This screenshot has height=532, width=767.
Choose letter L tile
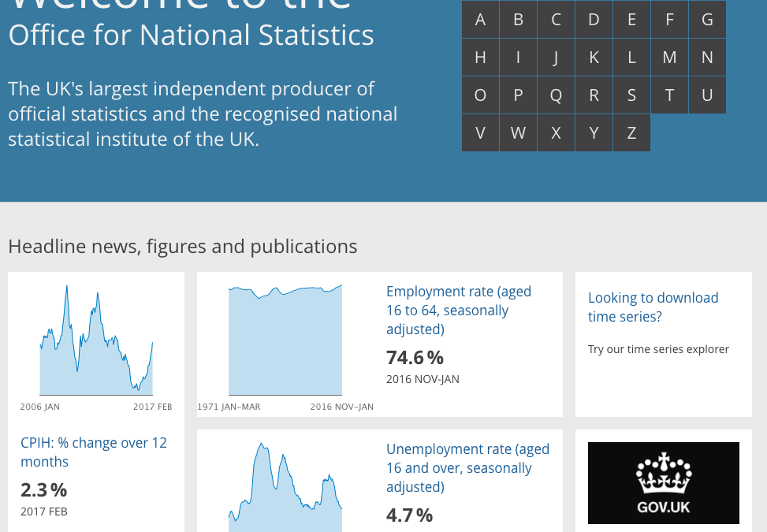(x=631, y=58)
